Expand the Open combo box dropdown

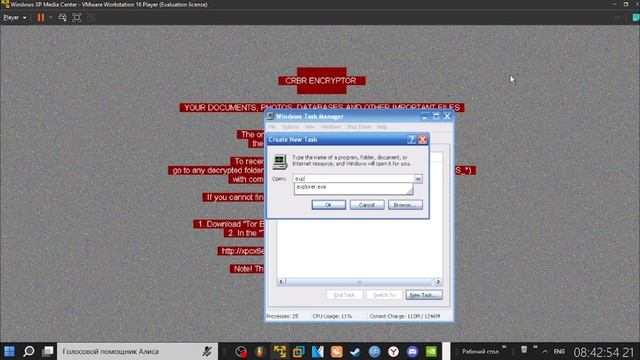[x=418, y=179]
